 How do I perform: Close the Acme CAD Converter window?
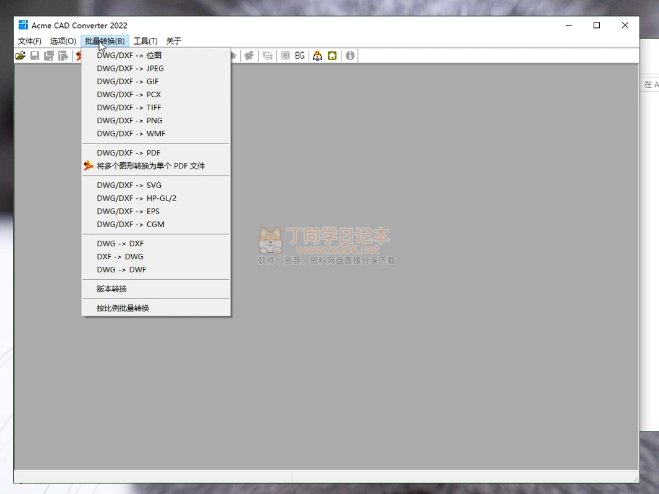[x=625, y=25]
